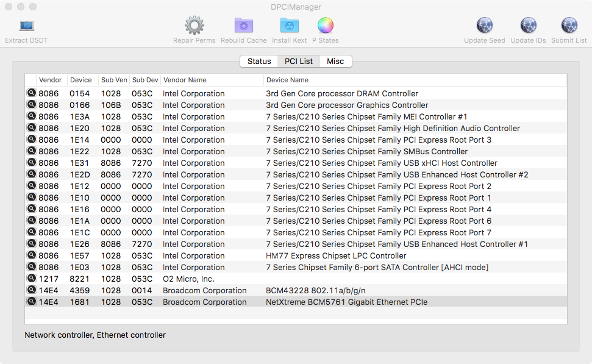Click magnifier icon for SATA Controller row

point(32,266)
